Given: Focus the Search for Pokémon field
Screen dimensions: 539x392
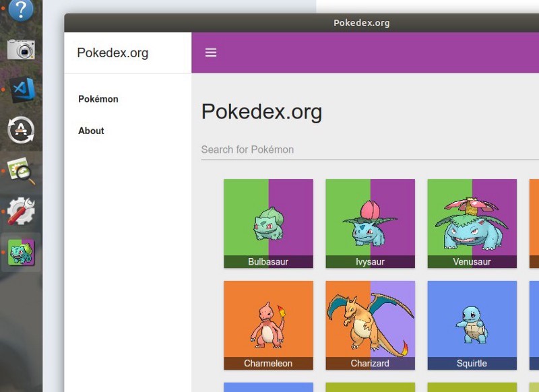Looking at the screenshot, I should tap(370, 150).
